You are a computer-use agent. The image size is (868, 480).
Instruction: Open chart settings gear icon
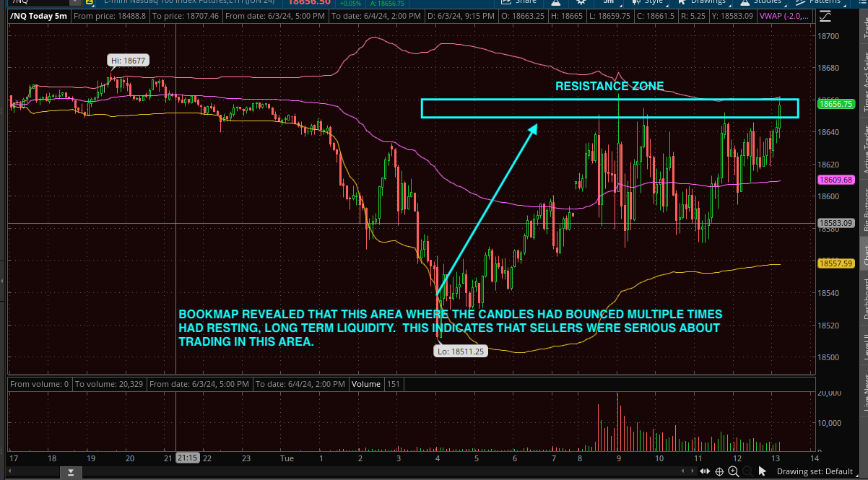coord(581,2)
